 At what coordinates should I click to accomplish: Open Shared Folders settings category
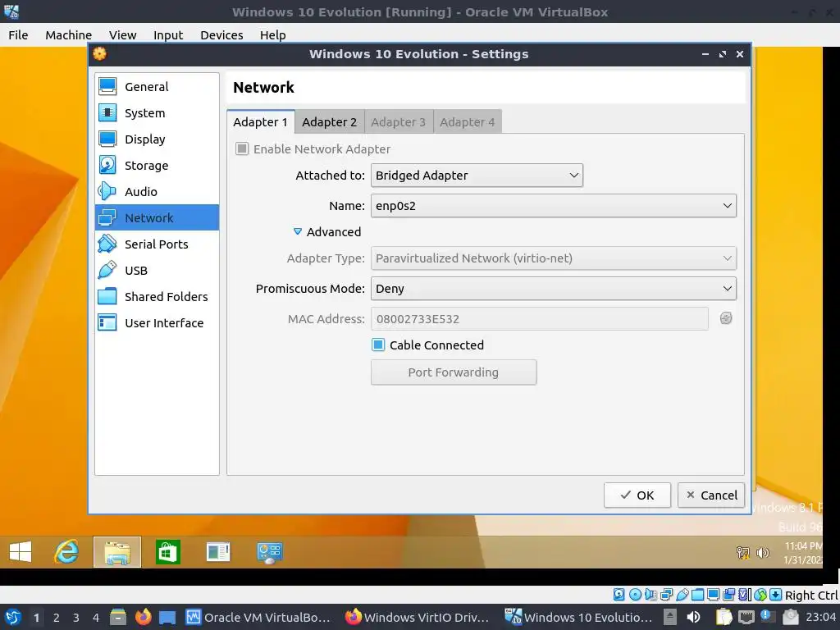(157, 297)
